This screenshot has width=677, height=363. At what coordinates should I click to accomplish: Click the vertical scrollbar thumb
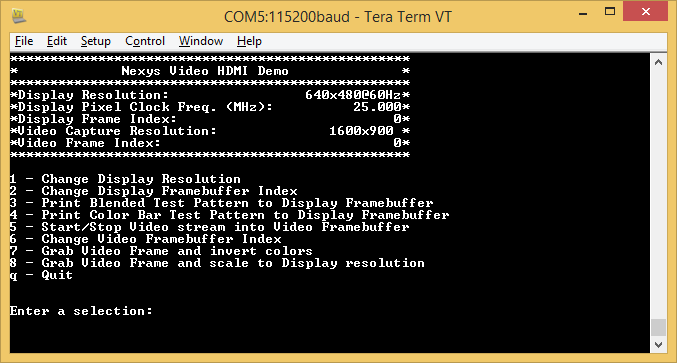tap(658, 327)
